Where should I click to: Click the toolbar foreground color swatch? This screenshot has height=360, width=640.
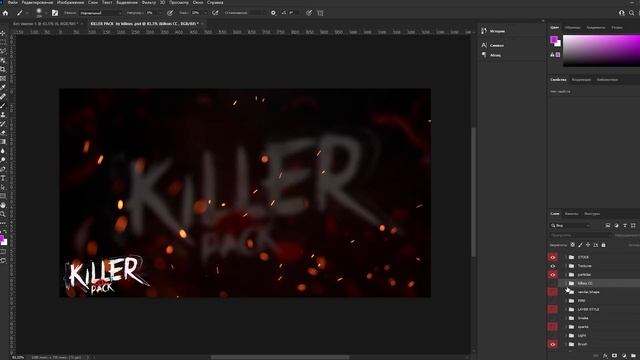coord(2,239)
